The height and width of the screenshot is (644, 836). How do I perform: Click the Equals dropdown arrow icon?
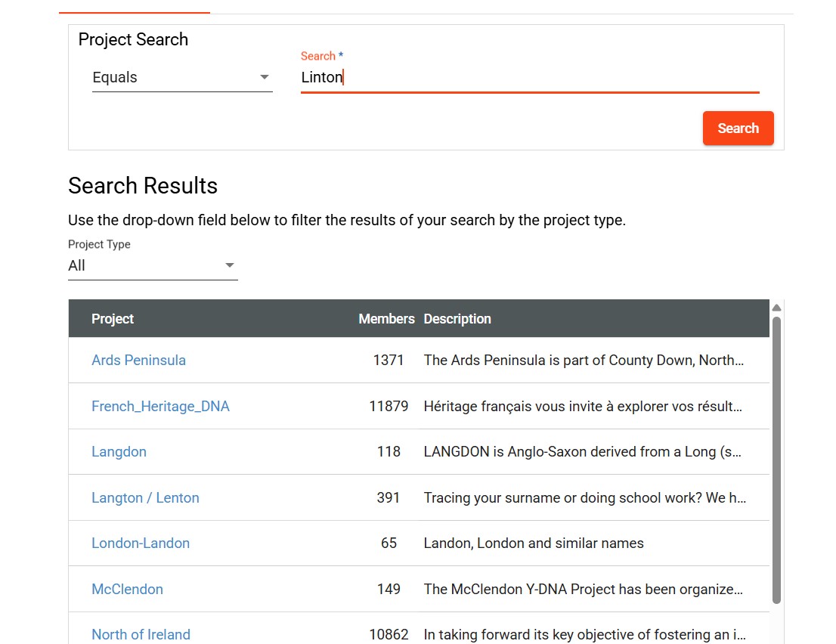[265, 77]
